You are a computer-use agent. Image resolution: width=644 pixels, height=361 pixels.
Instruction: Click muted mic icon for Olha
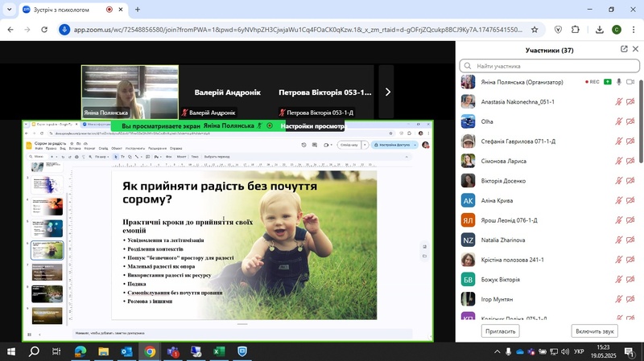618,121
